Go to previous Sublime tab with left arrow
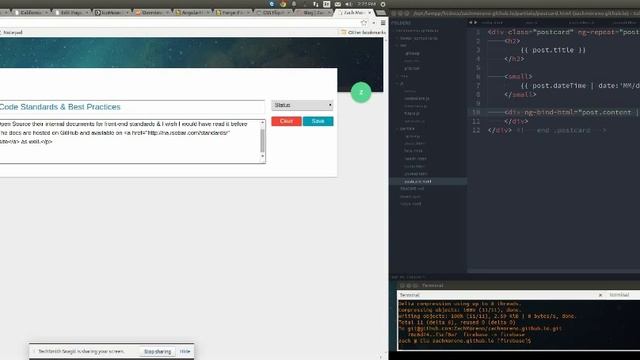 [471, 22]
